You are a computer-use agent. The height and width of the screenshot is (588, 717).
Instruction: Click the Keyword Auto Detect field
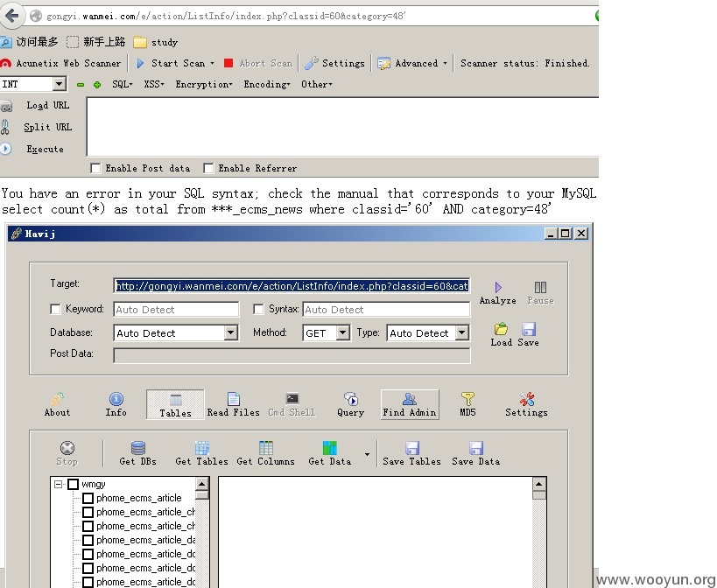point(176,309)
